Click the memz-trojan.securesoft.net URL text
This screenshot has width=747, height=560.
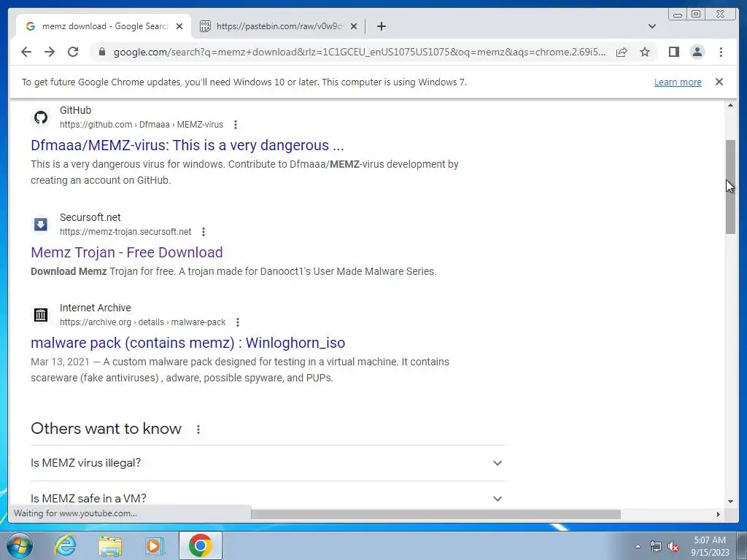pyautogui.click(x=125, y=232)
